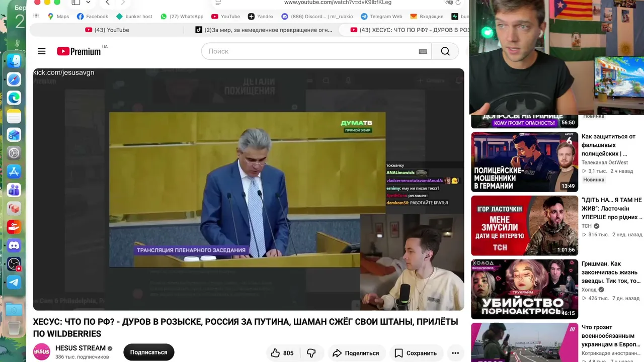This screenshot has width=644, height=362.
Task: Open HESUS STREAM channel name link
Action: coord(80,348)
